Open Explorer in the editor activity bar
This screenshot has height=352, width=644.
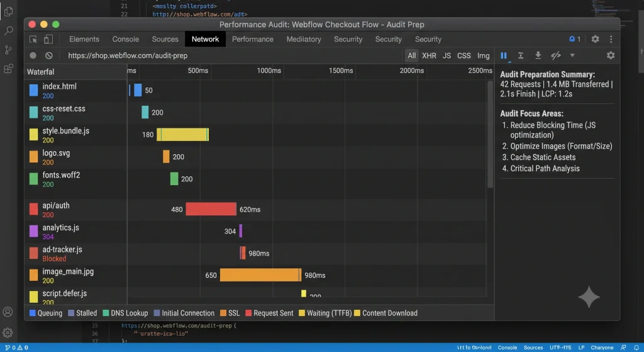pyautogui.click(x=8, y=11)
